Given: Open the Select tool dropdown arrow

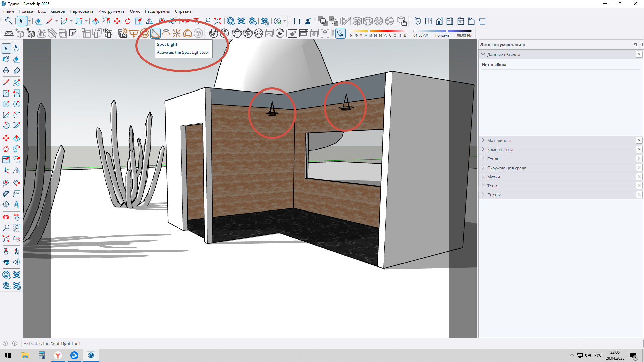Looking at the screenshot, I should 29,21.
